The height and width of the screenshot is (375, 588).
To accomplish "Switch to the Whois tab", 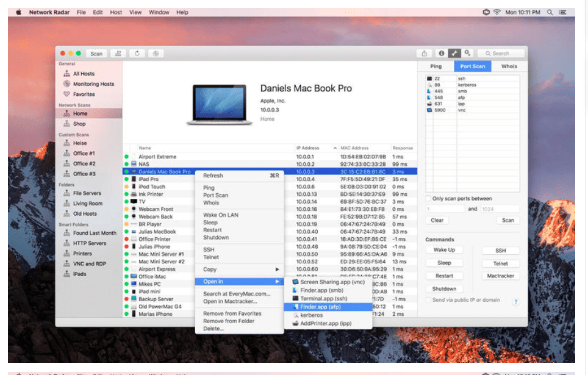I will [509, 66].
